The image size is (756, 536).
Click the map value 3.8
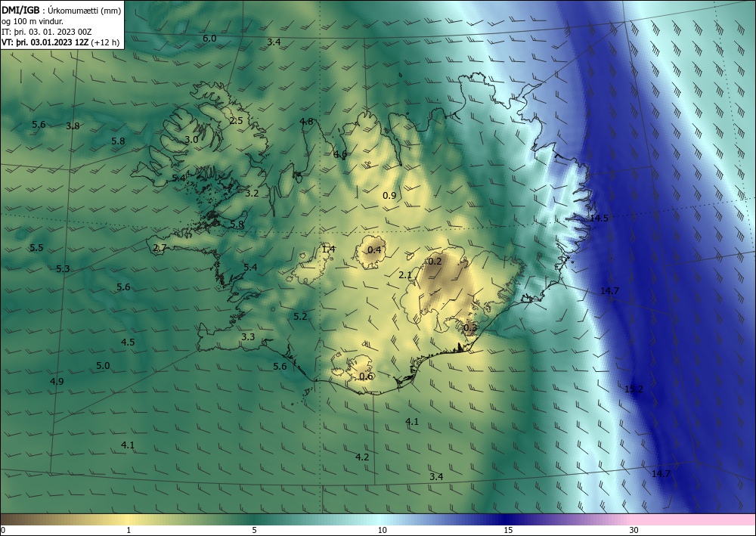click(x=73, y=125)
